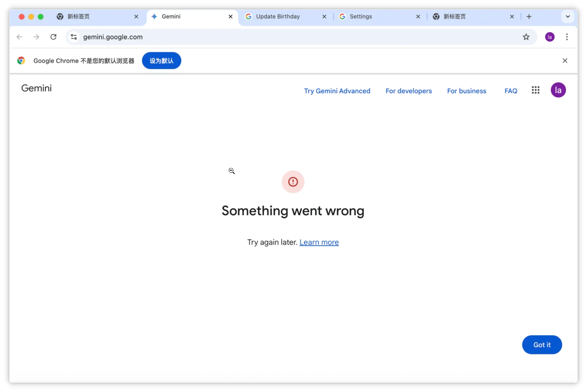Open a new tab with the plus
This screenshot has width=587, height=392.
529,16
